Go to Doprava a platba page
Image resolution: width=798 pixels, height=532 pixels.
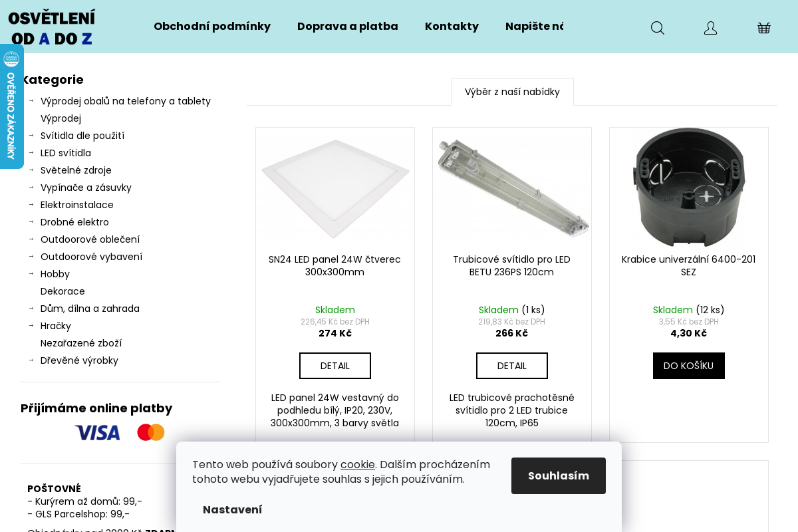click(x=348, y=27)
